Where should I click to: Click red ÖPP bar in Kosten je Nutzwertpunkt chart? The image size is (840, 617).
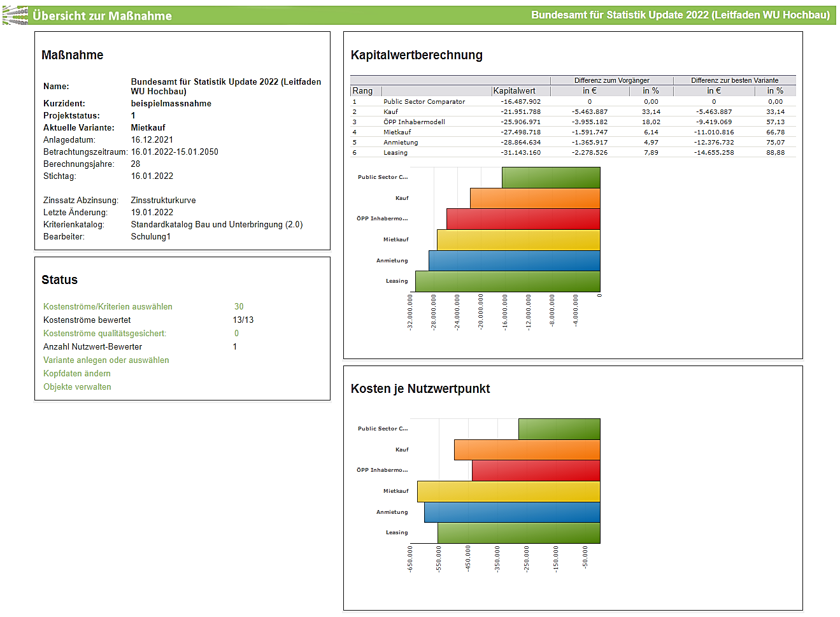click(x=536, y=471)
